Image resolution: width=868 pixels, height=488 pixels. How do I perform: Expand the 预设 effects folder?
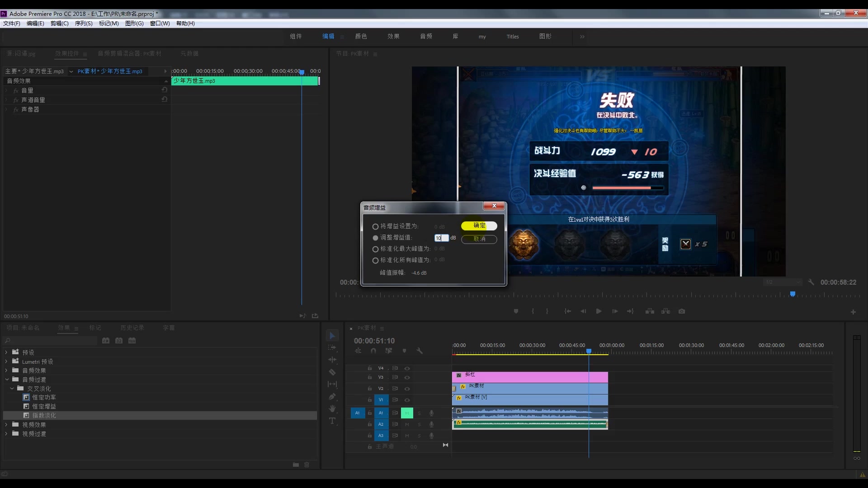click(6, 352)
